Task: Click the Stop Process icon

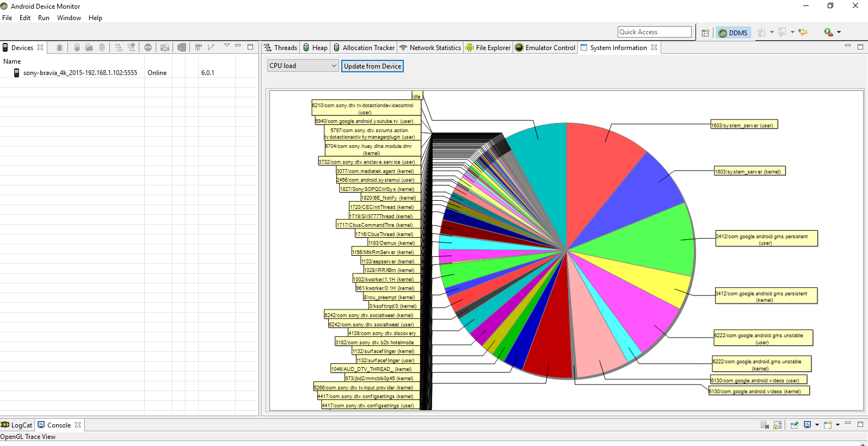Action: pos(148,48)
